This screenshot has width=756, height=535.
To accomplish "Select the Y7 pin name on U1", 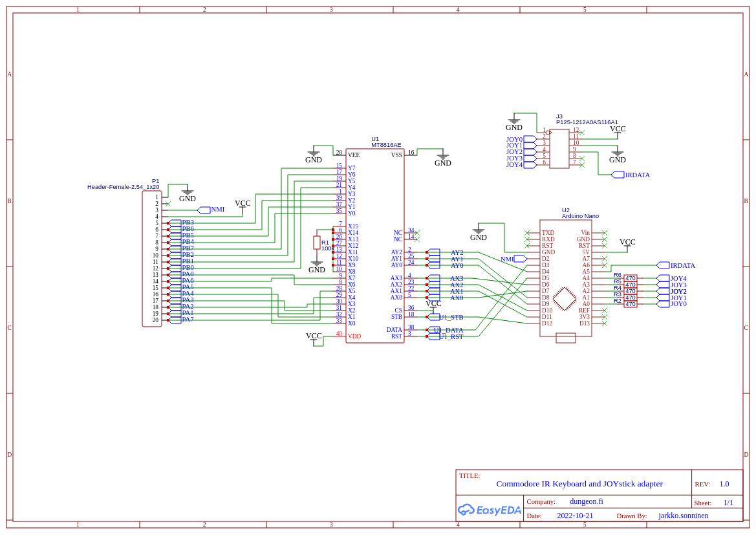I will 351,168.
